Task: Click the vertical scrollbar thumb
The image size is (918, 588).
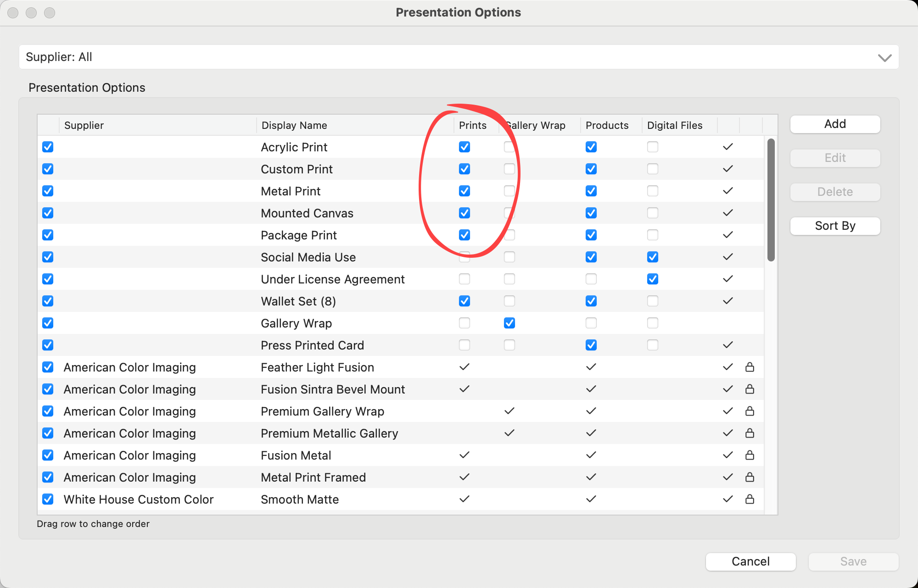Action: (771, 200)
